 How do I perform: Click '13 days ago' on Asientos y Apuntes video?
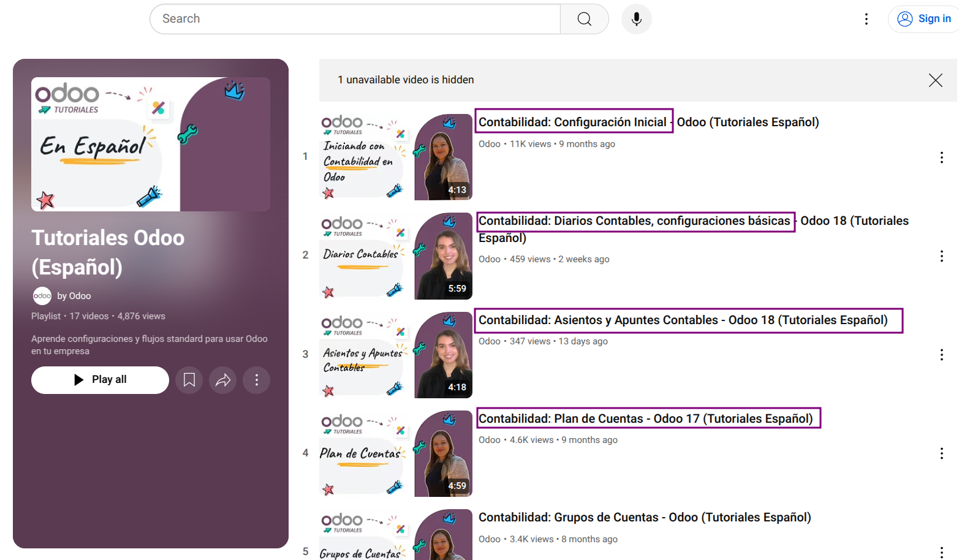[583, 341]
